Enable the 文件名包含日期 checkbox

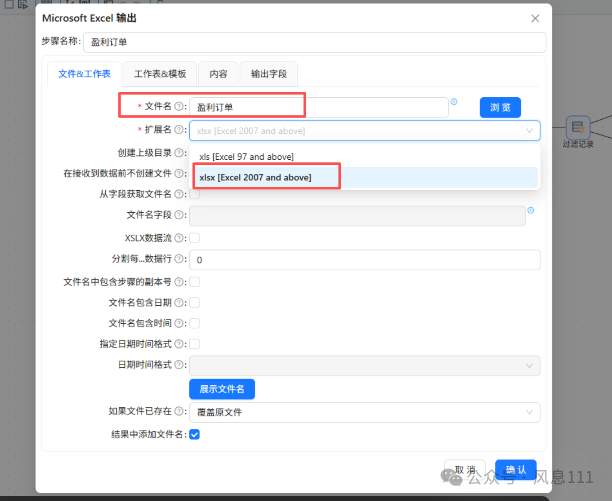(x=195, y=302)
